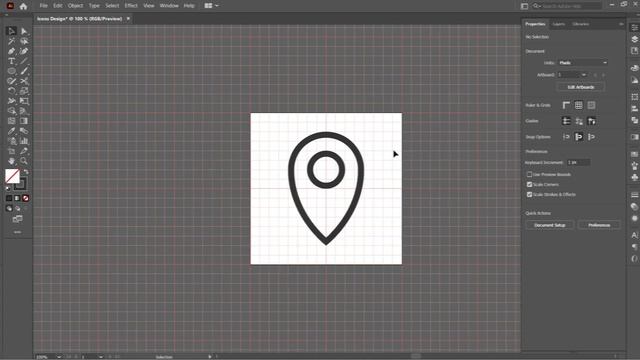Select the Lasso tool
640x360 pixels.
[x=24, y=41]
